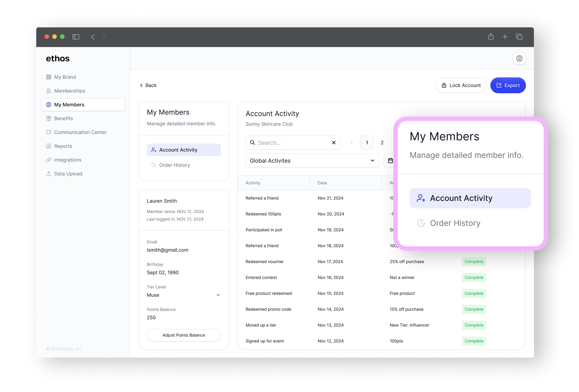579x392 pixels.
Task: Click the browser share icon
Action: pos(491,37)
